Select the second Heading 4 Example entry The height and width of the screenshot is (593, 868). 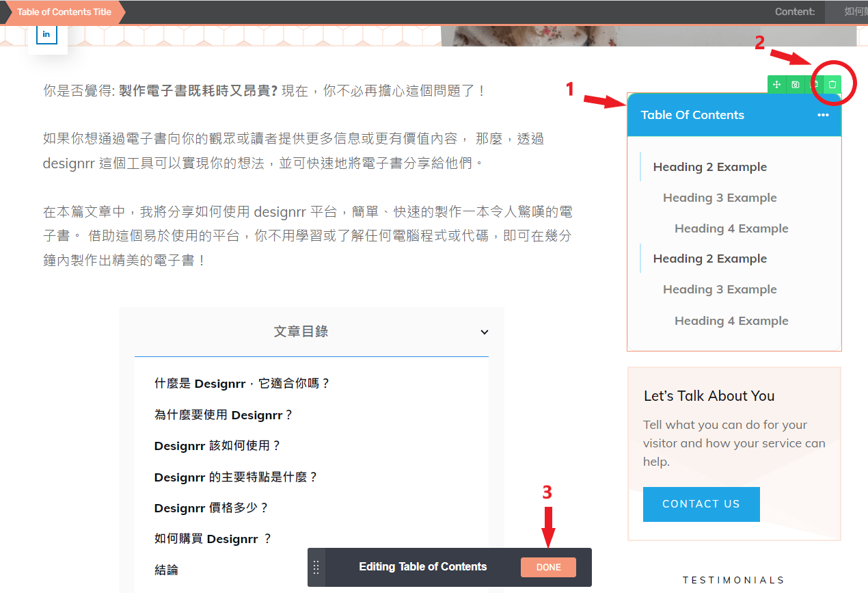(x=731, y=321)
